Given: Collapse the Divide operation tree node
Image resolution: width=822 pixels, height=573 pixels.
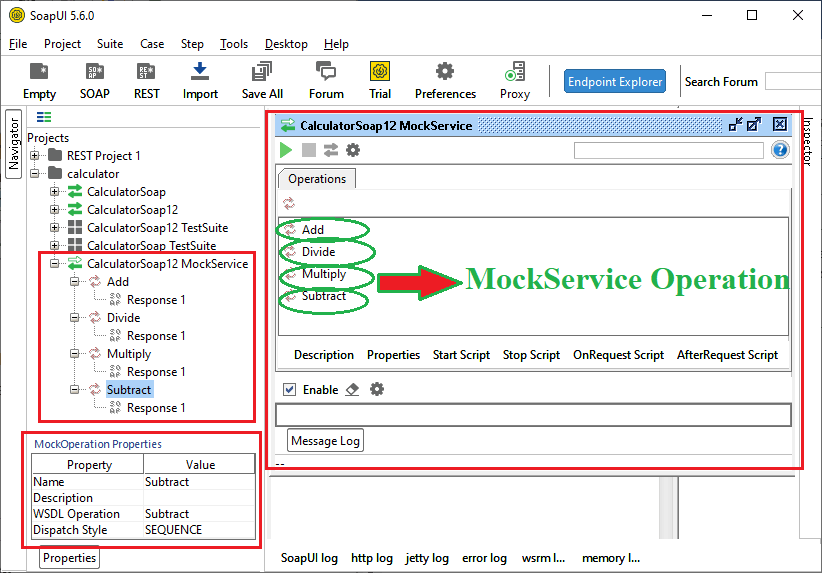Looking at the screenshot, I should (x=74, y=318).
